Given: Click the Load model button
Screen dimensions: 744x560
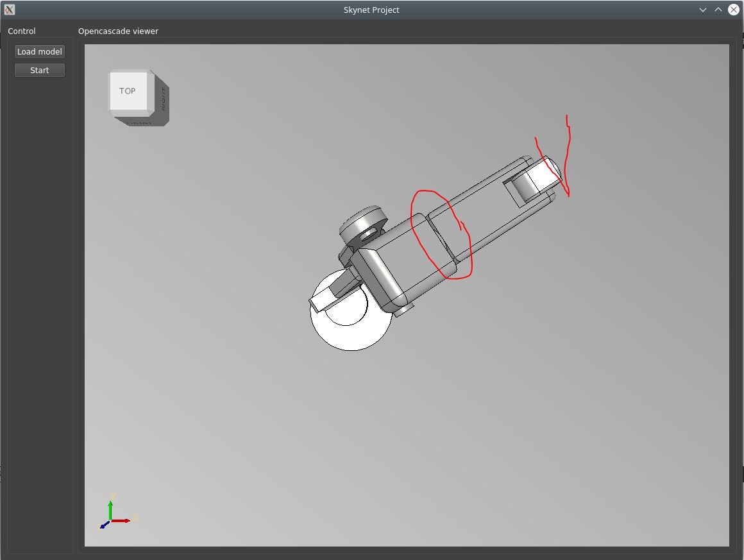Looking at the screenshot, I should [x=39, y=51].
